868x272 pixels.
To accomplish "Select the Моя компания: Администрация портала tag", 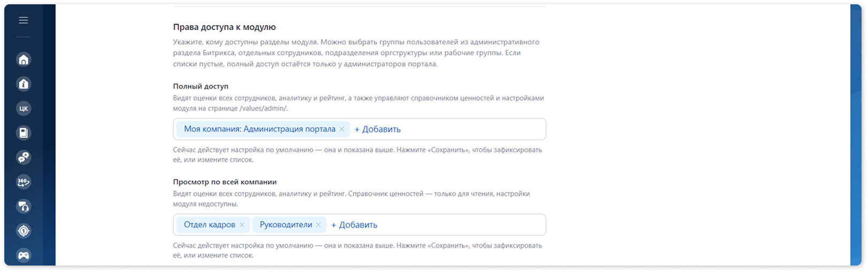I will pyautogui.click(x=260, y=129).
